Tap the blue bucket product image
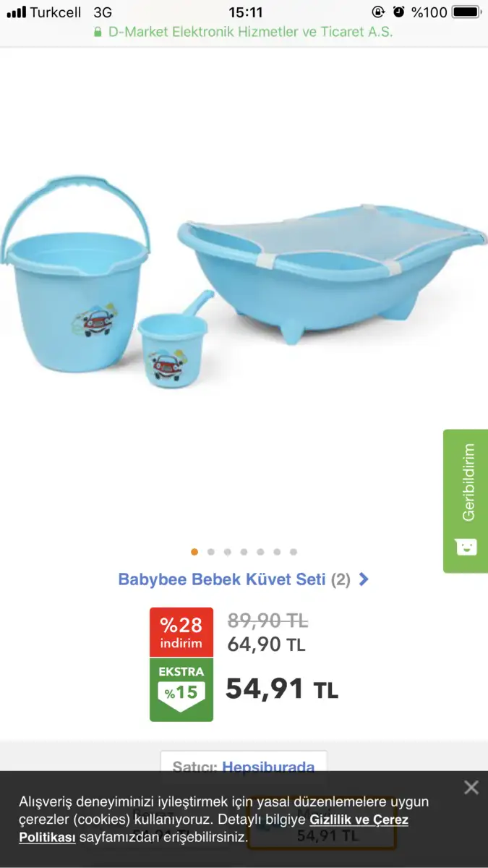This screenshot has height=868, width=488. point(77,273)
